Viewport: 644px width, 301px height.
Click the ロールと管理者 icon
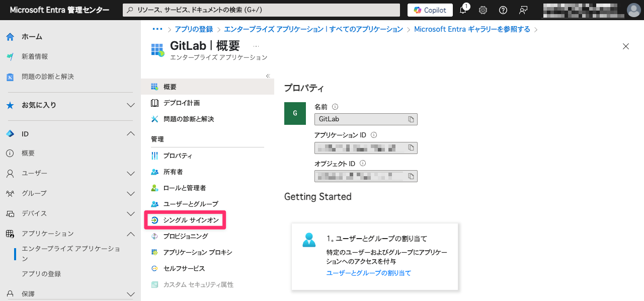click(x=154, y=188)
